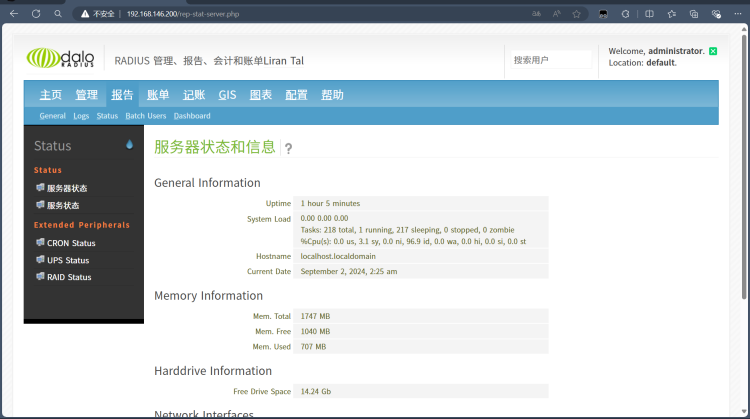Click the Tasks line showing 218 total

407,230
